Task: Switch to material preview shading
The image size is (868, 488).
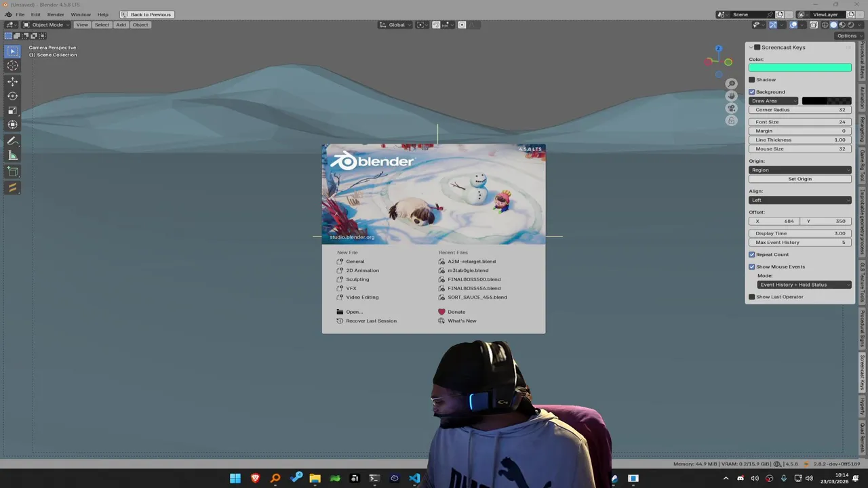Action: [842, 25]
